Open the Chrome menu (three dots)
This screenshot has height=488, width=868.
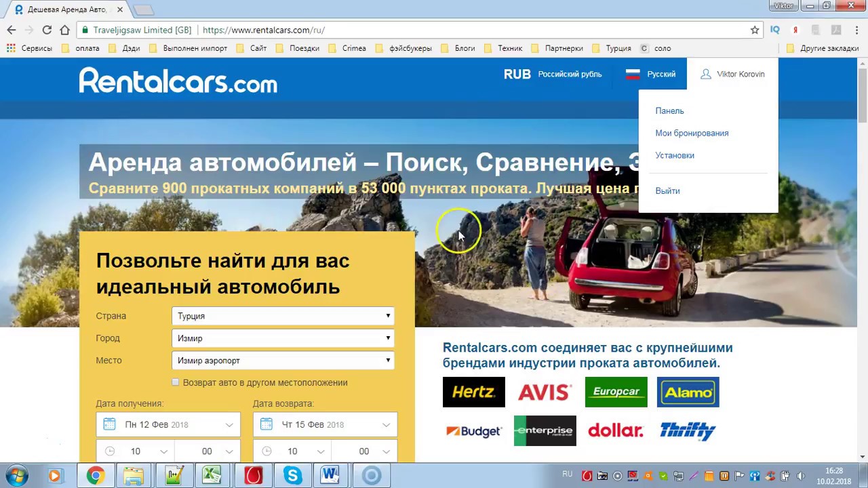point(856,30)
